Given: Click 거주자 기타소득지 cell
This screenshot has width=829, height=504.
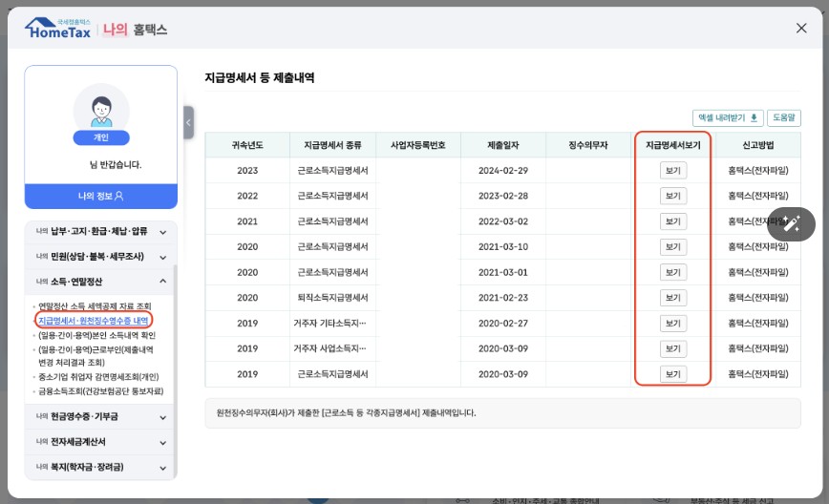Looking at the screenshot, I should tap(332, 324).
